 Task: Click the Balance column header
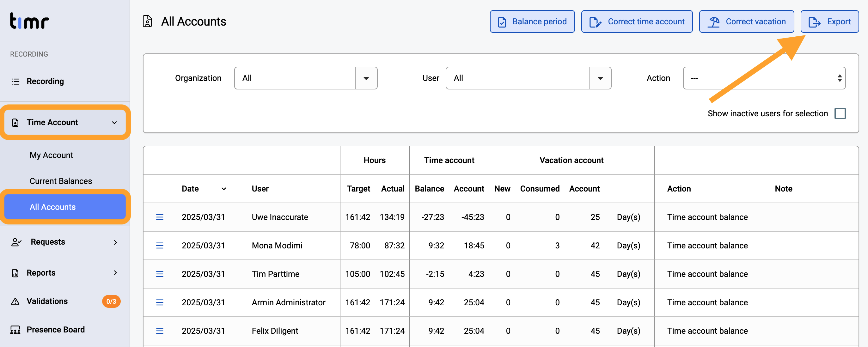pyautogui.click(x=429, y=189)
